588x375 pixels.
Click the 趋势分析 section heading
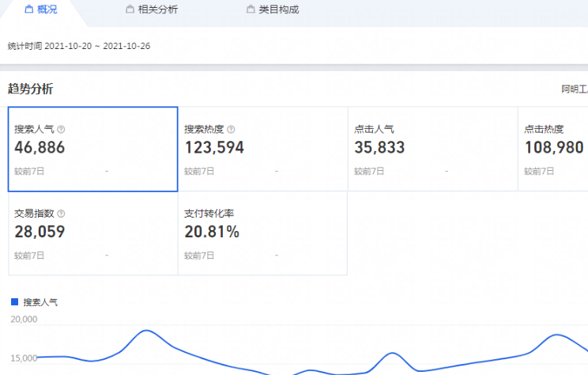(x=30, y=89)
